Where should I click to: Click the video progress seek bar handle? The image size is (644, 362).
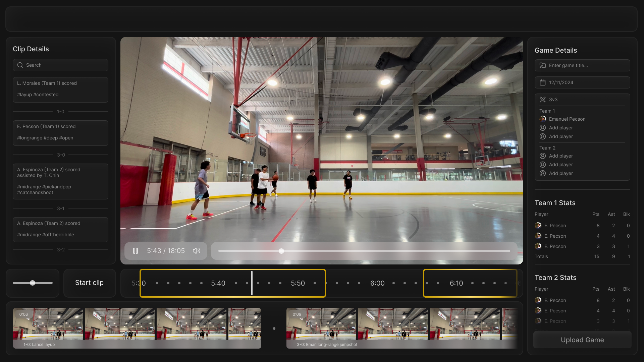[x=281, y=251]
